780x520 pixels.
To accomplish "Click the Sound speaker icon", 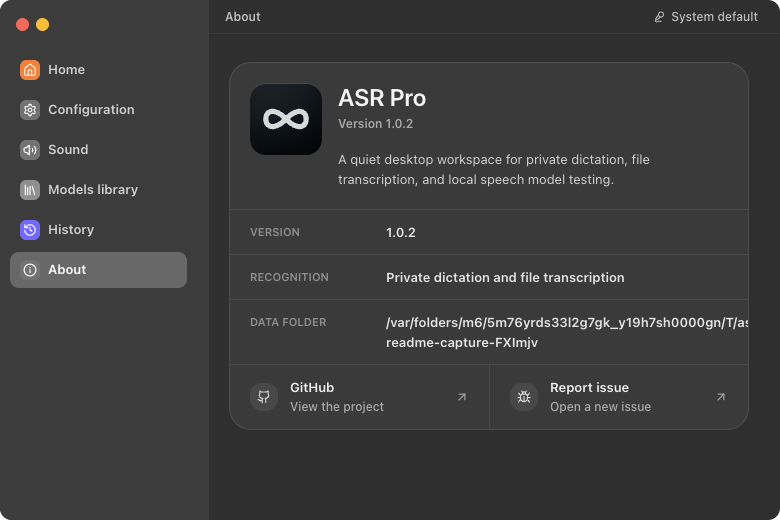I will (x=30, y=150).
